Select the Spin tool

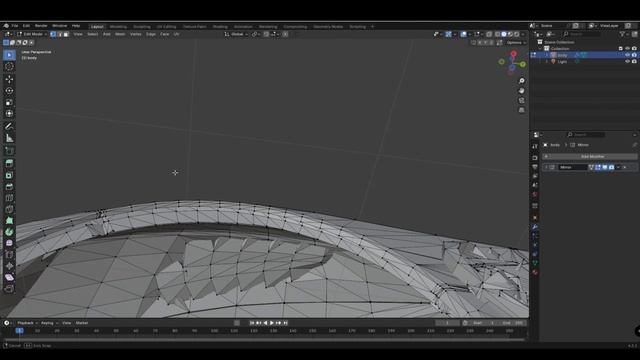pyautogui.click(x=9, y=232)
